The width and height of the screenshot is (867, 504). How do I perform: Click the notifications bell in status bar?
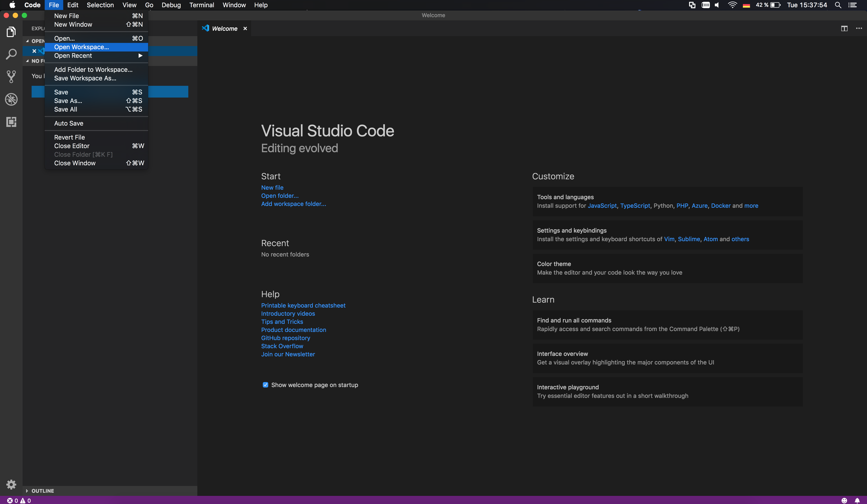pos(857,501)
